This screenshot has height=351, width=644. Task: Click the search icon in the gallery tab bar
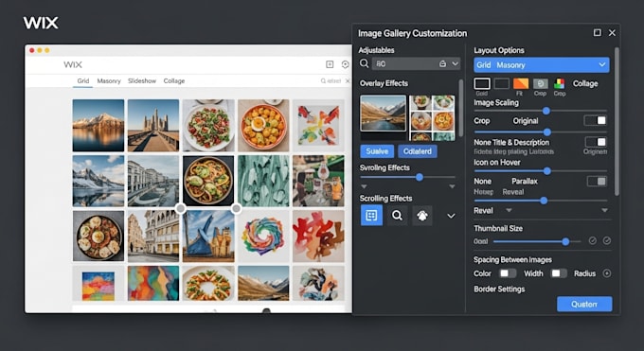(323, 80)
